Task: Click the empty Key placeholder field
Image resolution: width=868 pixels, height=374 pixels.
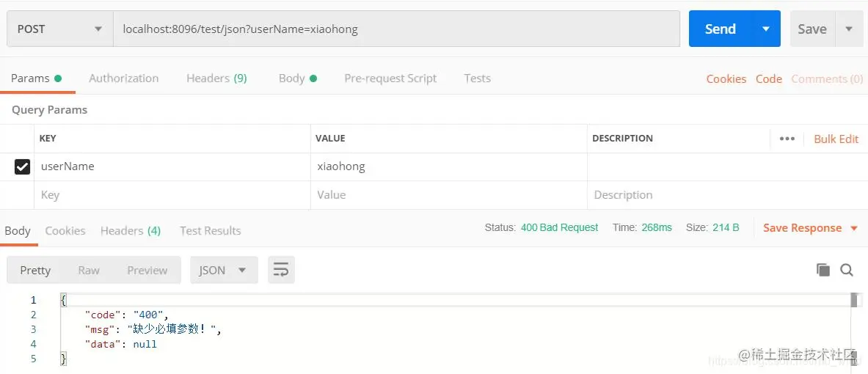Action: point(172,195)
